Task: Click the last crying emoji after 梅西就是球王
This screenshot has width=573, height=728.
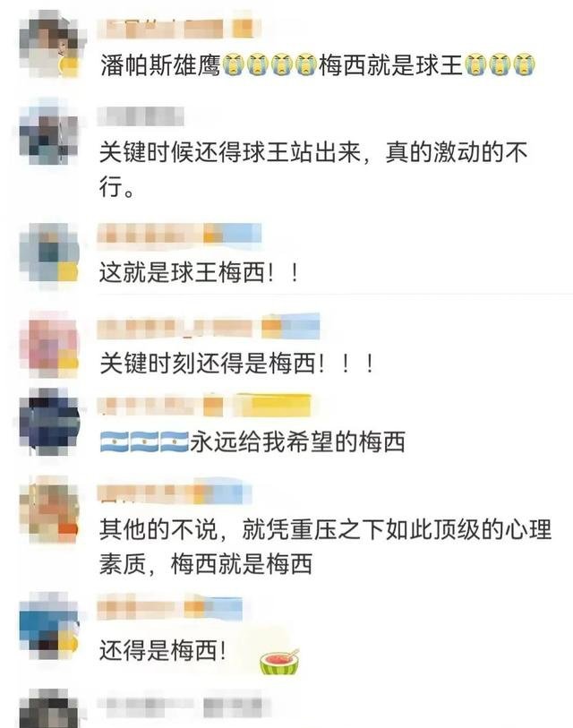Action: pos(524,65)
